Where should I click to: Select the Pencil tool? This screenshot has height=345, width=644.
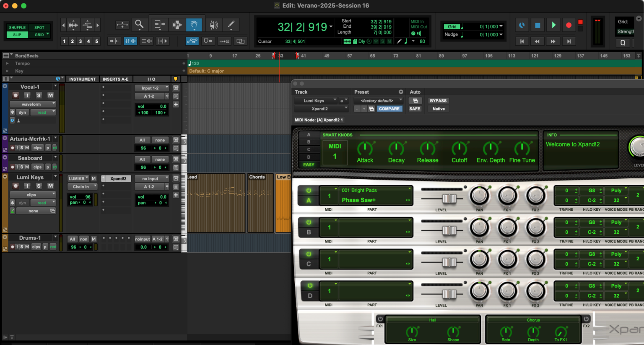pos(231,24)
